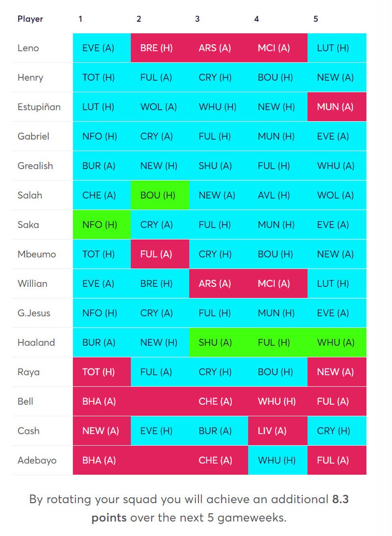Click Mbeumo's red FUL (A) cell
Viewport: 392px width, 536px height.
tap(160, 254)
